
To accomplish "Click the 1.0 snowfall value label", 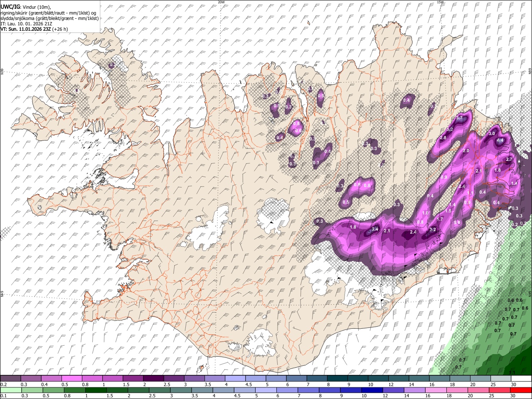I will point(425,213).
